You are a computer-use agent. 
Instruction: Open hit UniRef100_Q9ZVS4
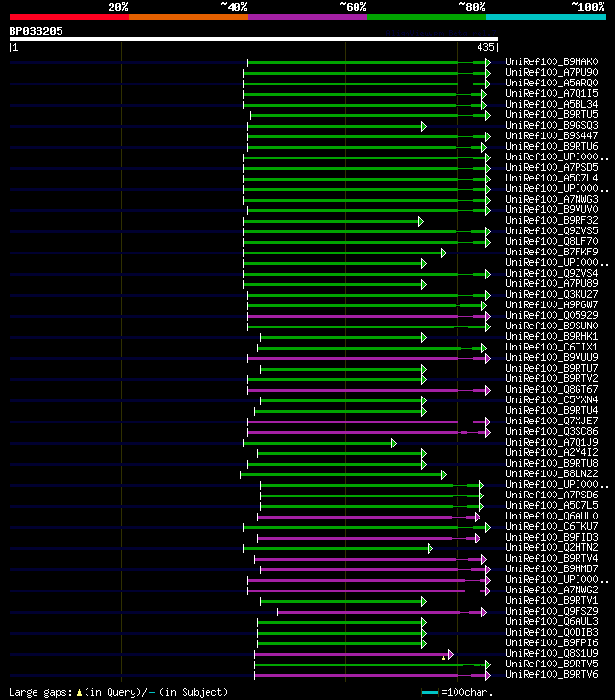point(552,274)
